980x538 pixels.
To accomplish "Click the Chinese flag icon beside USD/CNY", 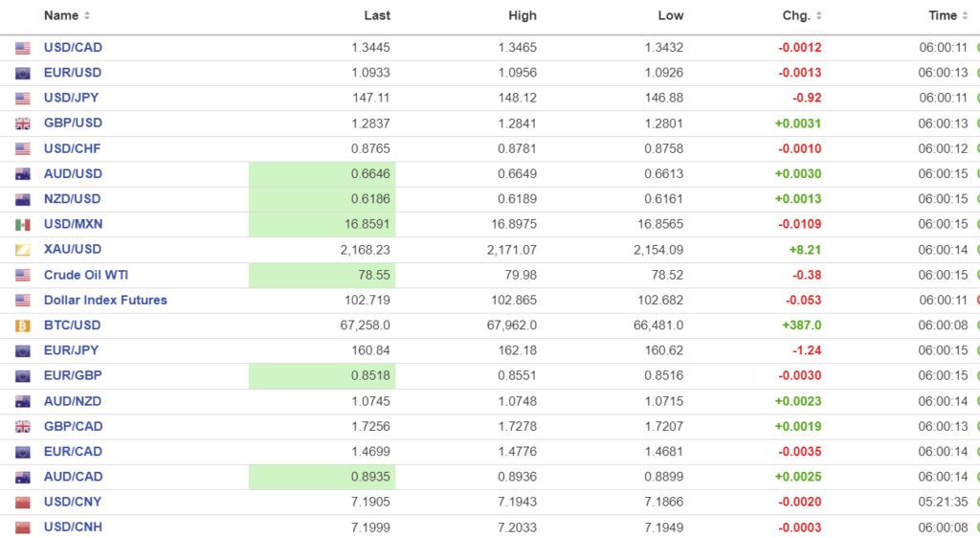I will click(23, 503).
